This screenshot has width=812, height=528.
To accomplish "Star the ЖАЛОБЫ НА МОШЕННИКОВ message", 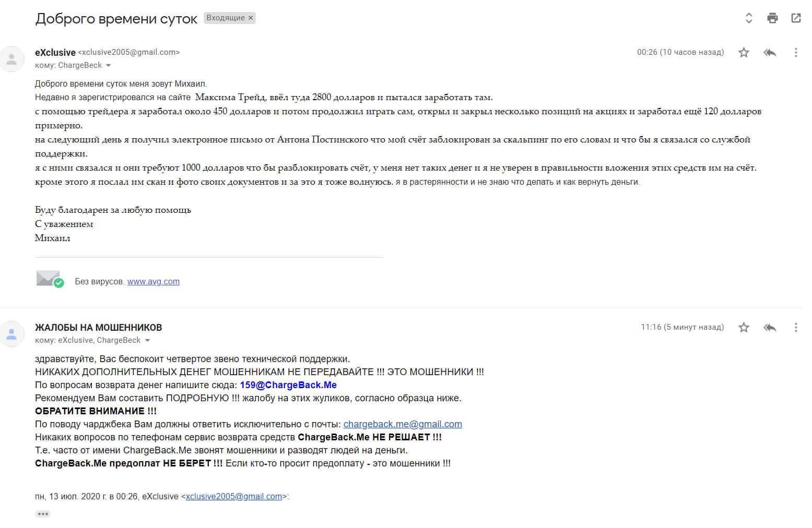I will [744, 327].
